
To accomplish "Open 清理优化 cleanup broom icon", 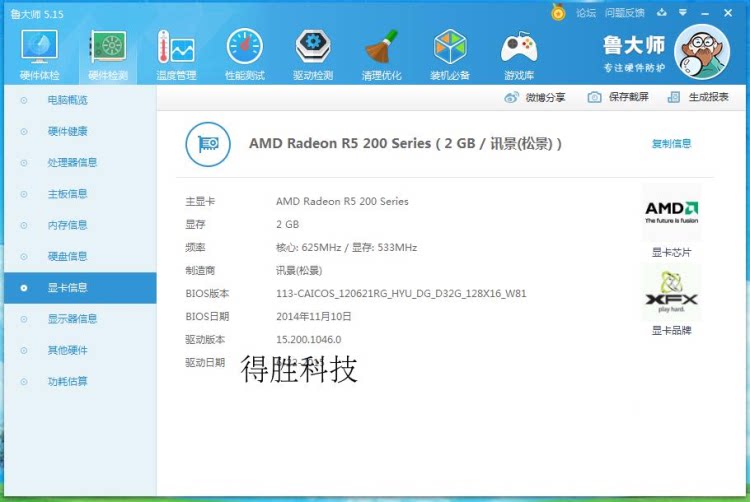I will (x=382, y=46).
